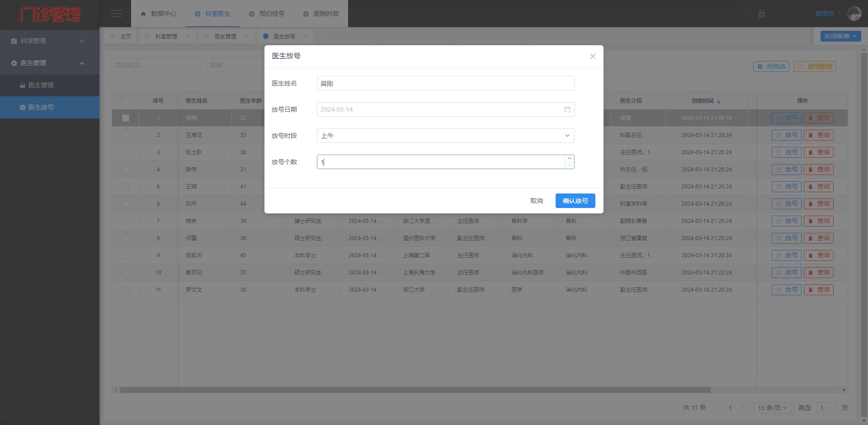This screenshot has height=425, width=868.
Task: Open the 预约挂号 top navigation tab
Action: click(267, 14)
